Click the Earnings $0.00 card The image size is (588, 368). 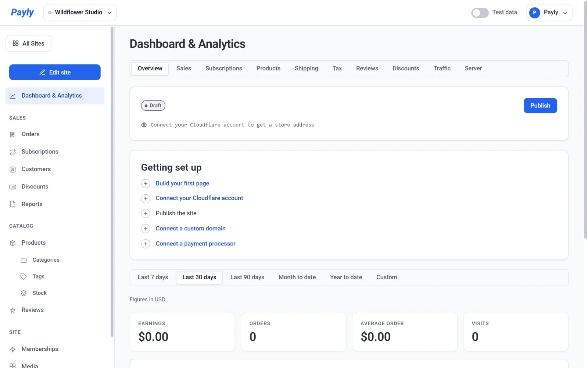pos(182,332)
